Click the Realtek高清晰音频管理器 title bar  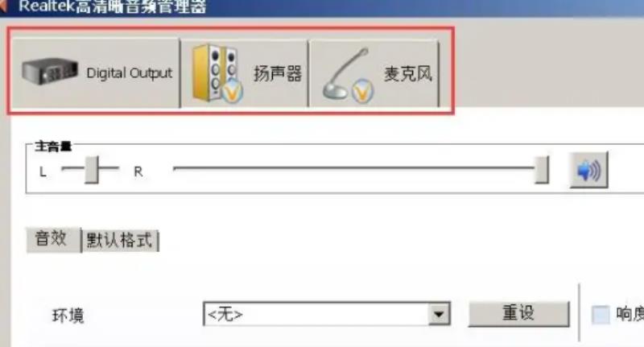[322, 6]
